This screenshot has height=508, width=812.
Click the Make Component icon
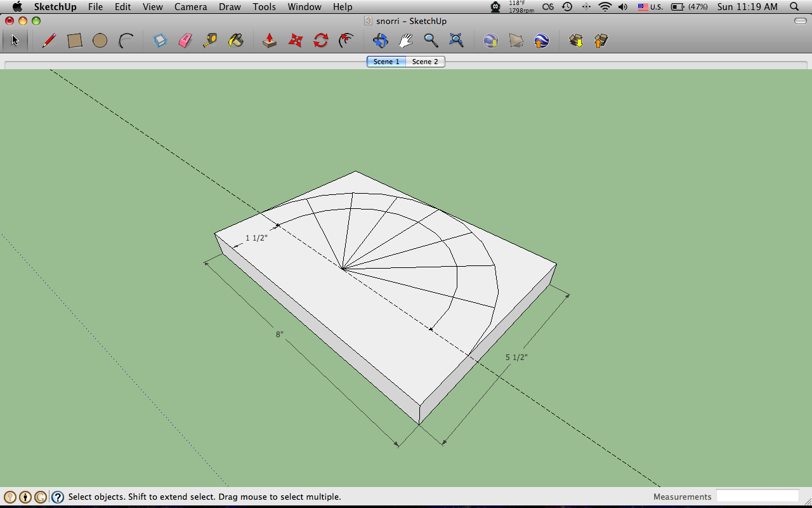(160, 41)
